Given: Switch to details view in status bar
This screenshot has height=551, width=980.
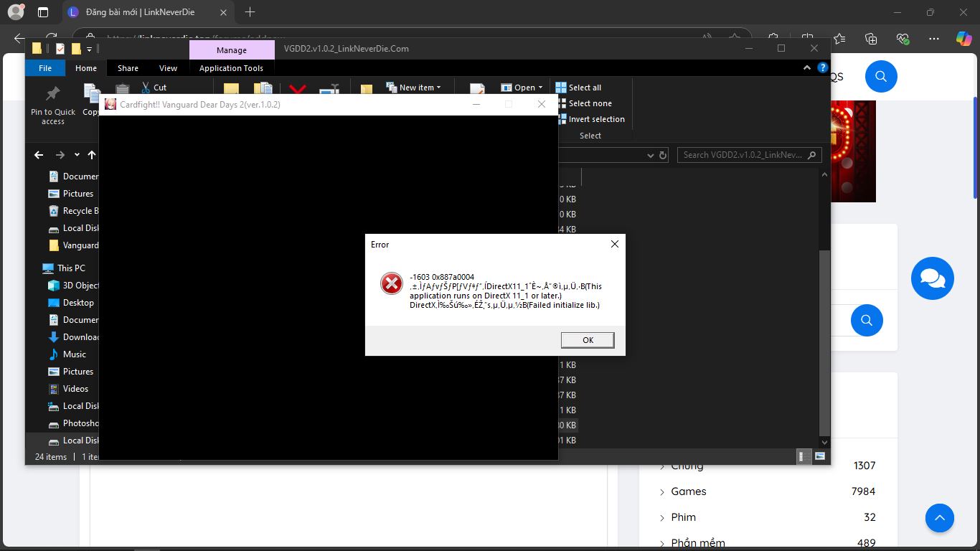Looking at the screenshot, I should click(x=805, y=456).
